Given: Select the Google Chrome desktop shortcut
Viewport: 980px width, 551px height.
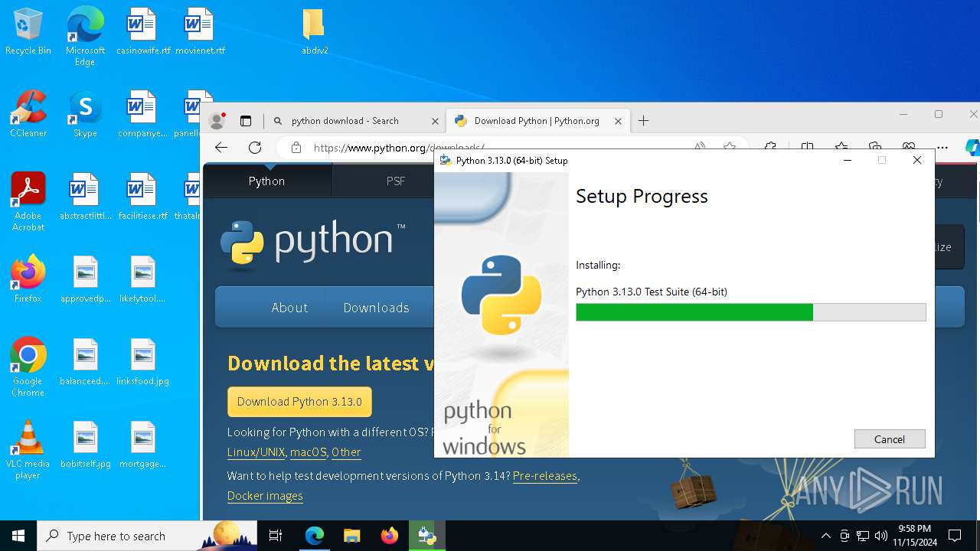Looking at the screenshot, I should click(x=28, y=367).
